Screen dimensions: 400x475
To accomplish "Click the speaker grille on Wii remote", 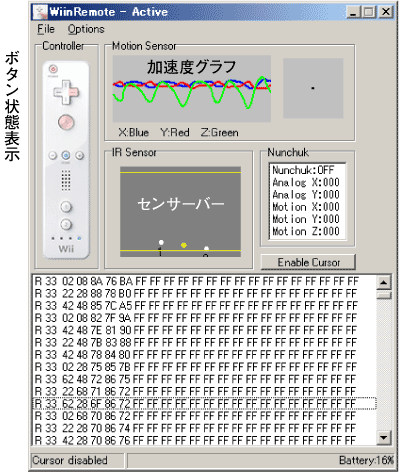I will (x=66, y=180).
